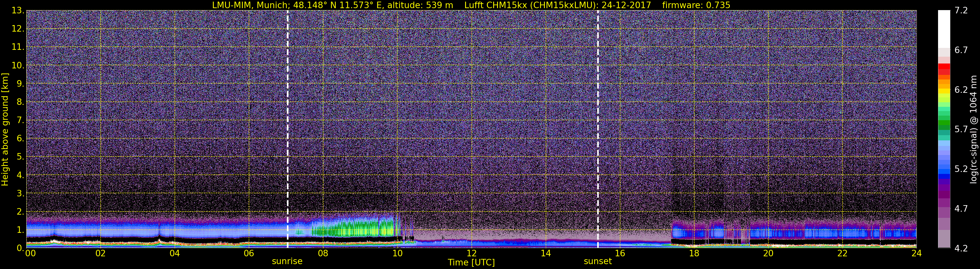This screenshot has height=269, width=980.
Task: Click the '7.' height tick label
Action: point(20,120)
